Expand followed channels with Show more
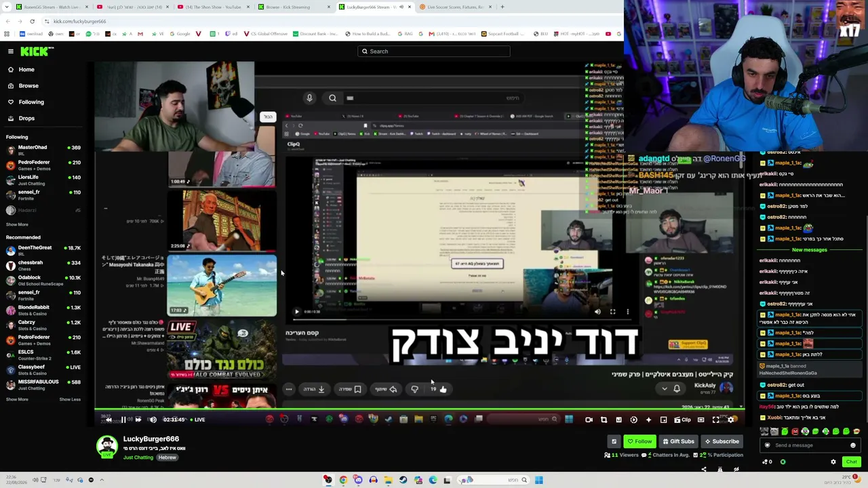 17,224
